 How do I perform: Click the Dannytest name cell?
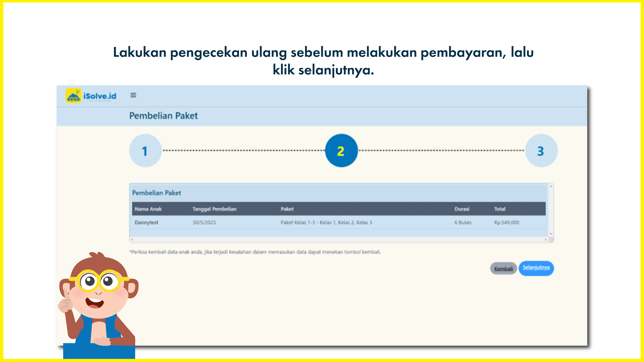[147, 223]
